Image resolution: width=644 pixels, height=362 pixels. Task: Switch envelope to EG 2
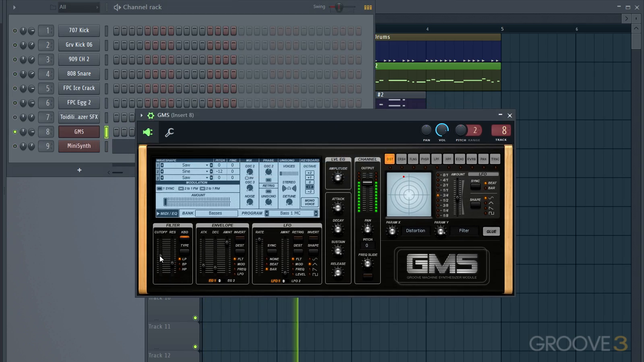[231, 281]
